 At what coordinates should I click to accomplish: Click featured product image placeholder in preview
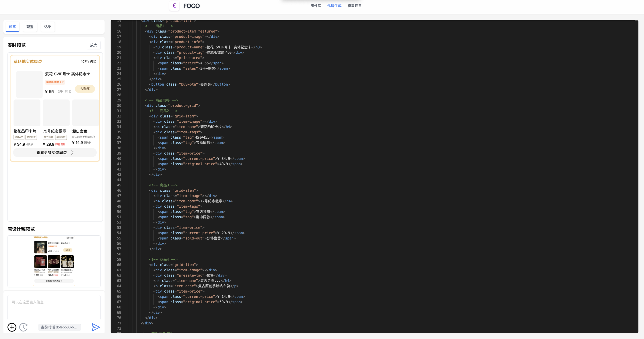(x=29, y=85)
